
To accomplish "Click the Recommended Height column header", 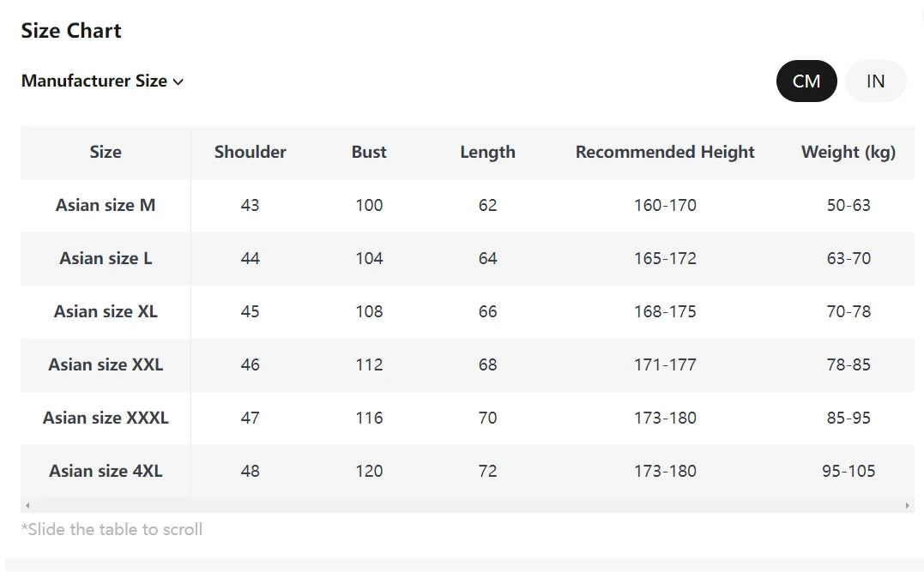I will point(665,153).
